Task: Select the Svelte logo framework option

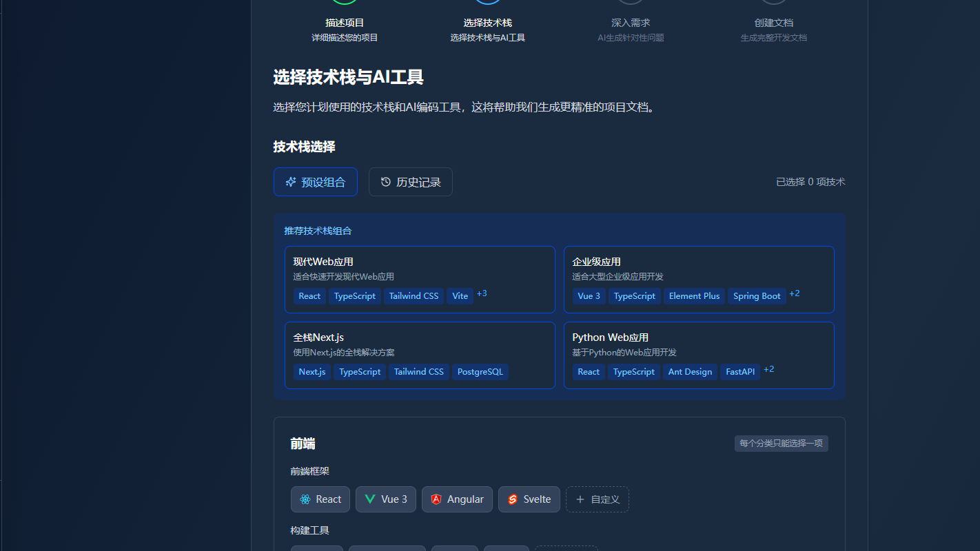Action: (512, 499)
